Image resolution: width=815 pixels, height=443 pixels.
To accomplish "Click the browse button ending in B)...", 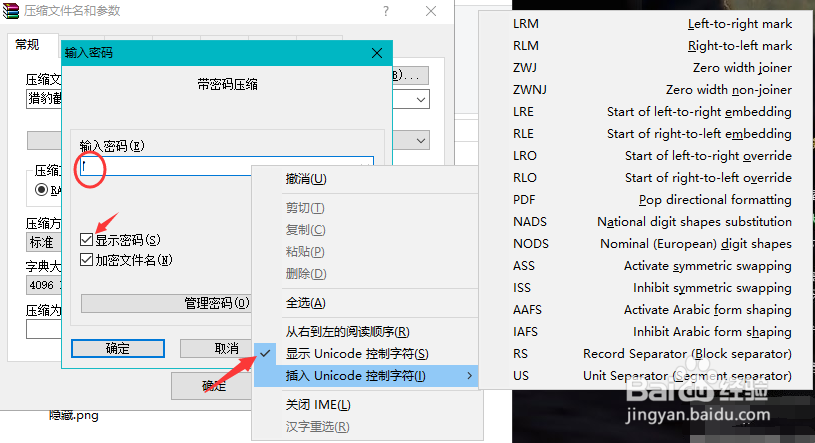I will point(411,75).
